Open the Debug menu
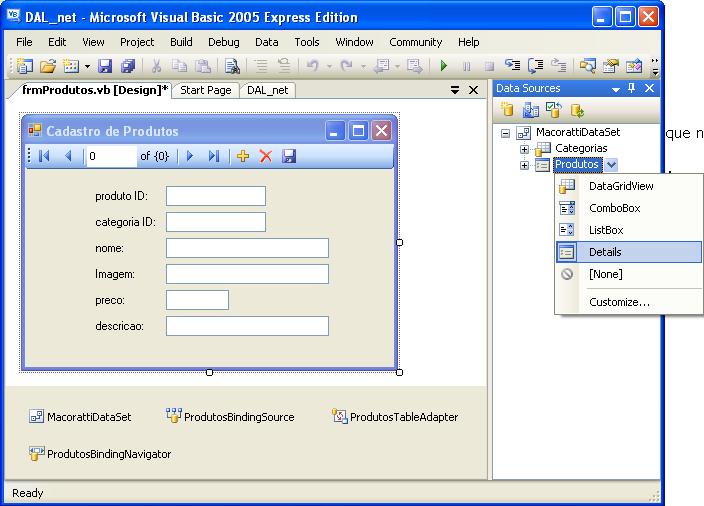The image size is (704, 506). [x=224, y=42]
